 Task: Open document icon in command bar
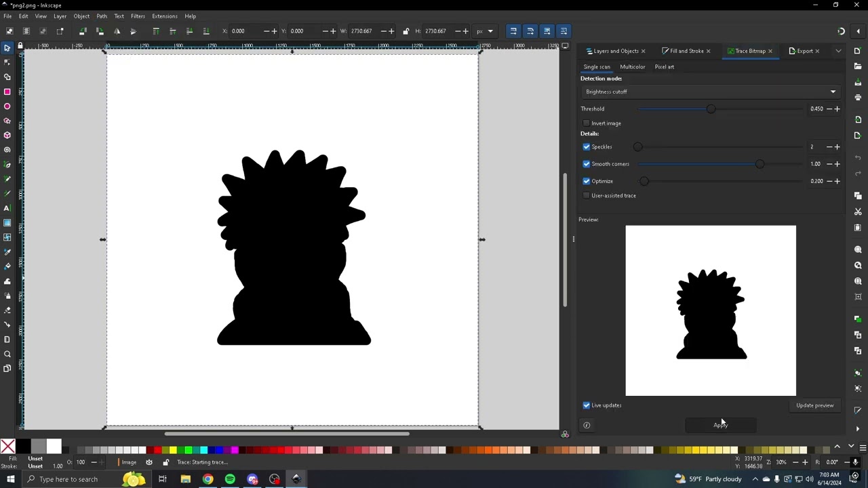858,66
